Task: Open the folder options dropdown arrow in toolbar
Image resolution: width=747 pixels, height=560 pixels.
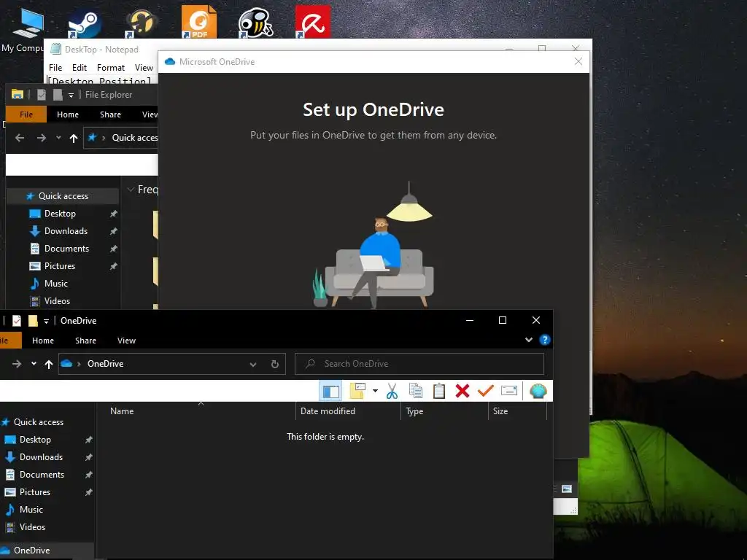Action: (376, 391)
